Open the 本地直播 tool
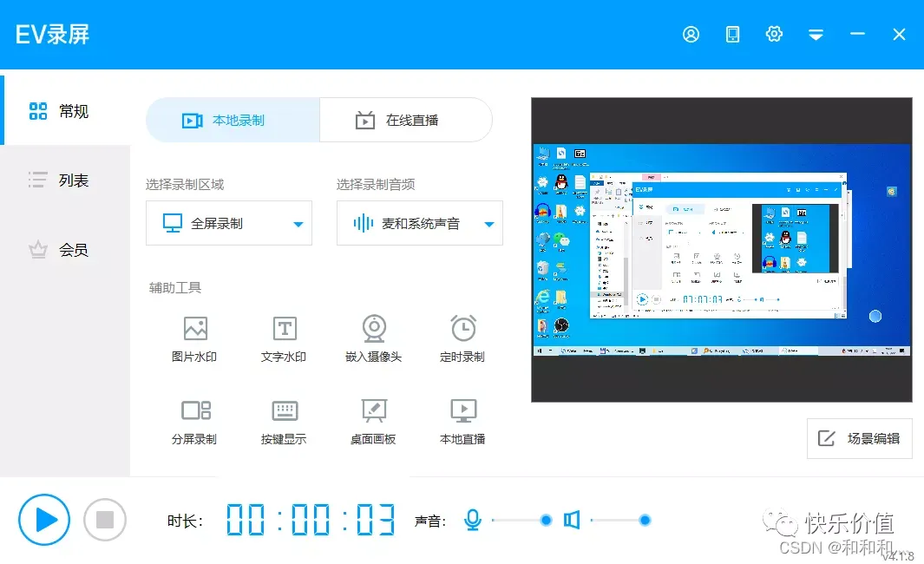Viewport: 924px width, 564px height. coord(462,422)
